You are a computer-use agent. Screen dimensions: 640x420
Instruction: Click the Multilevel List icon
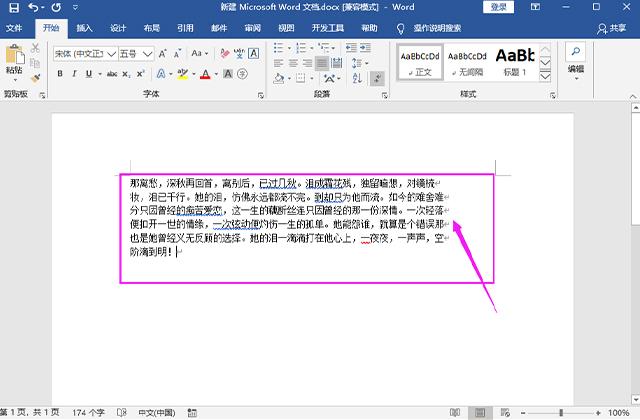click(x=324, y=48)
